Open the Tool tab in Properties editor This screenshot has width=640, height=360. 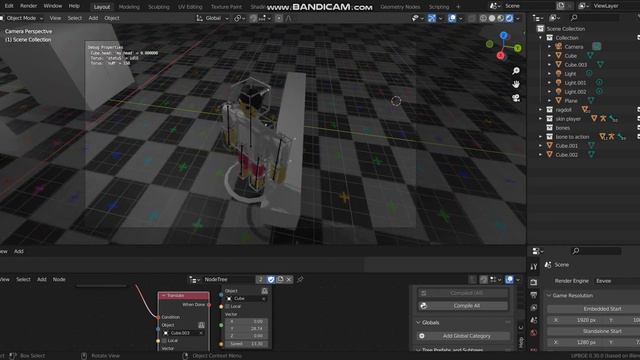(533, 267)
